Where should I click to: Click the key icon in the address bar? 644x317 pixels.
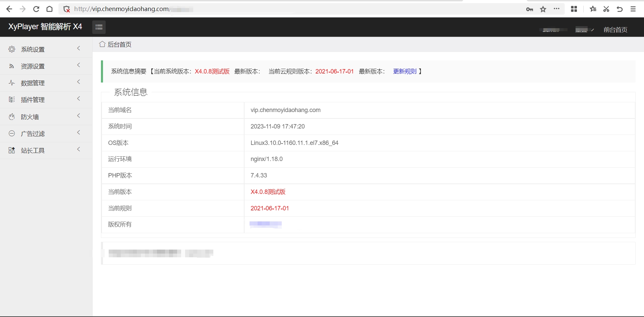pos(529,9)
